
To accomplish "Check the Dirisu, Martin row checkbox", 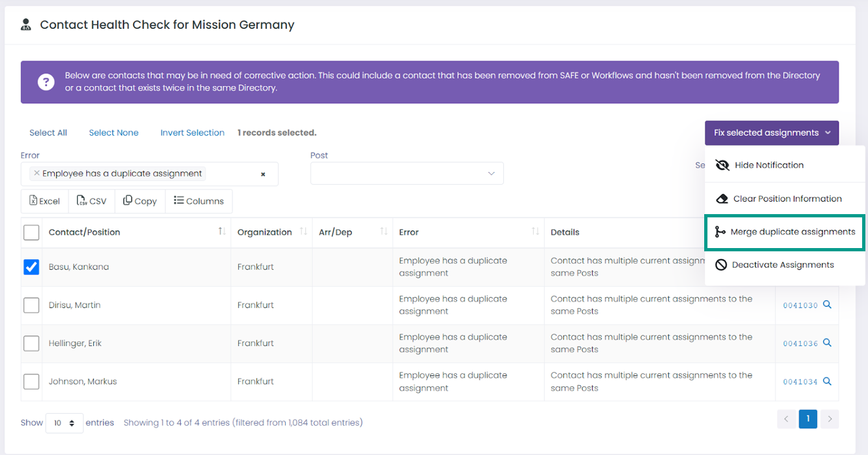I will (31, 305).
